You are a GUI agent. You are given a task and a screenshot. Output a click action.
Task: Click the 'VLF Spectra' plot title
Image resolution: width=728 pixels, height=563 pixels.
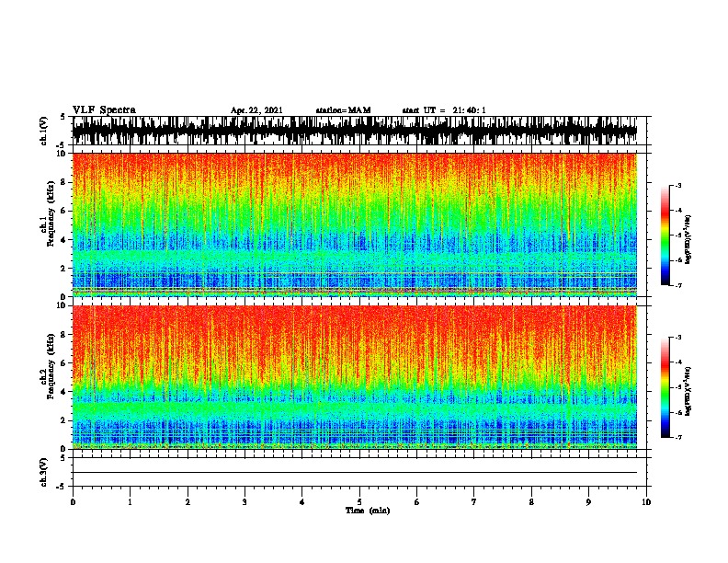[104, 110]
